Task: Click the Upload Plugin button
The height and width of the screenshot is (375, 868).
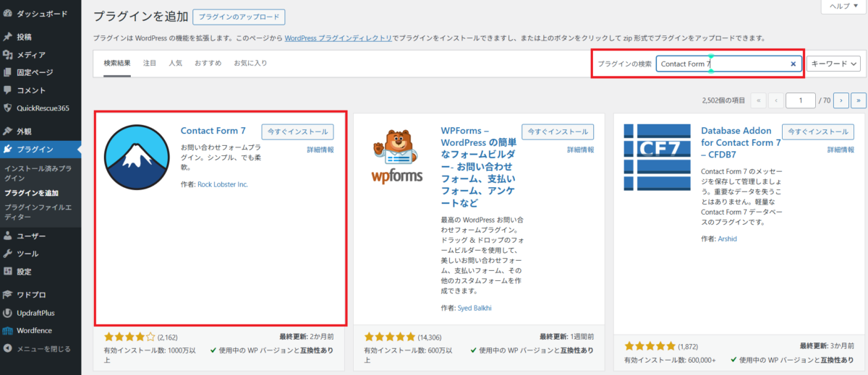Action: 239,17
